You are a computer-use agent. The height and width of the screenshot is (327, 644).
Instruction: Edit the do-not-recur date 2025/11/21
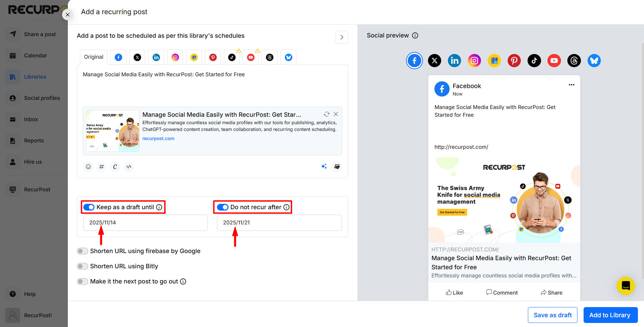click(x=279, y=223)
